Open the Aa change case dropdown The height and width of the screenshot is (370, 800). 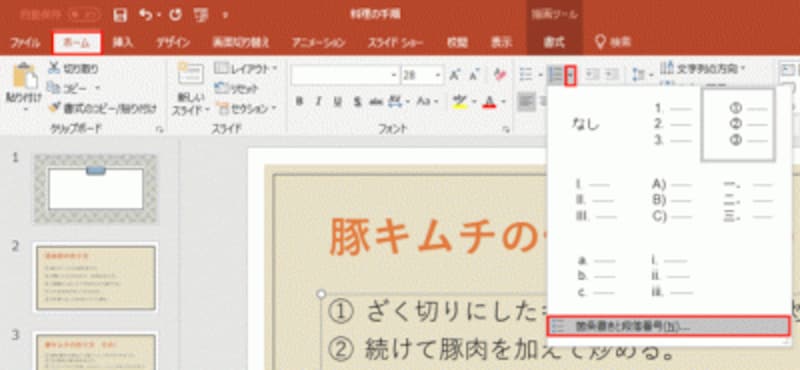pyautogui.click(x=427, y=102)
